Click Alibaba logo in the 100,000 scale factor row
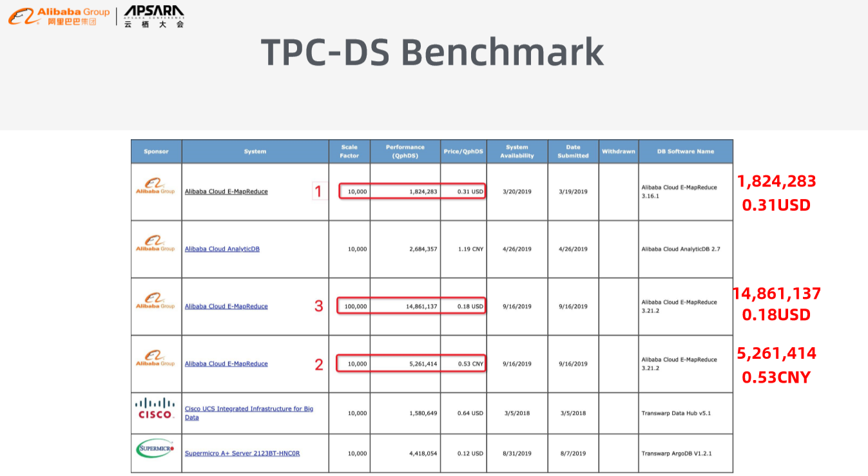 (x=155, y=301)
